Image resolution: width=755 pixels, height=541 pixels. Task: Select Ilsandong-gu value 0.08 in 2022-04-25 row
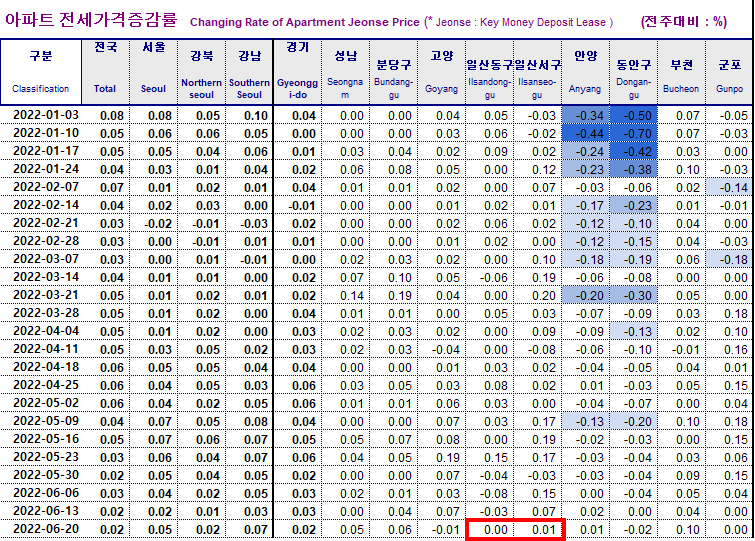[x=496, y=386]
